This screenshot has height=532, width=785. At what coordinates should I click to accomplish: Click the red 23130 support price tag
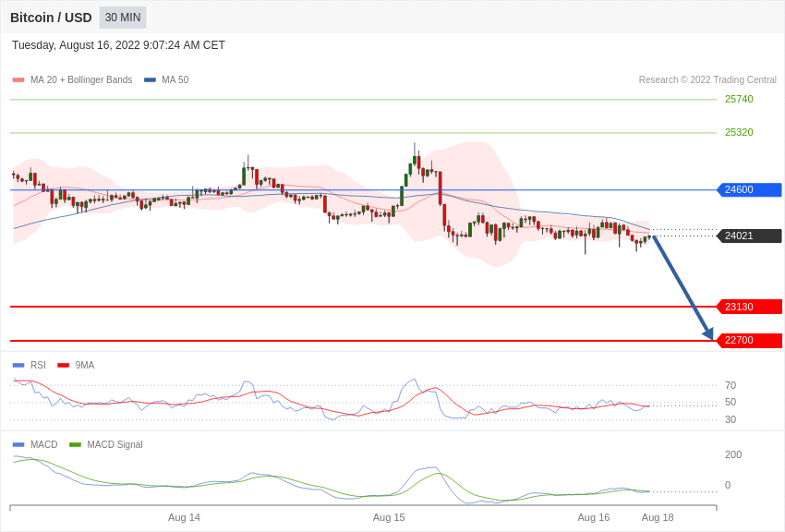[x=749, y=307]
